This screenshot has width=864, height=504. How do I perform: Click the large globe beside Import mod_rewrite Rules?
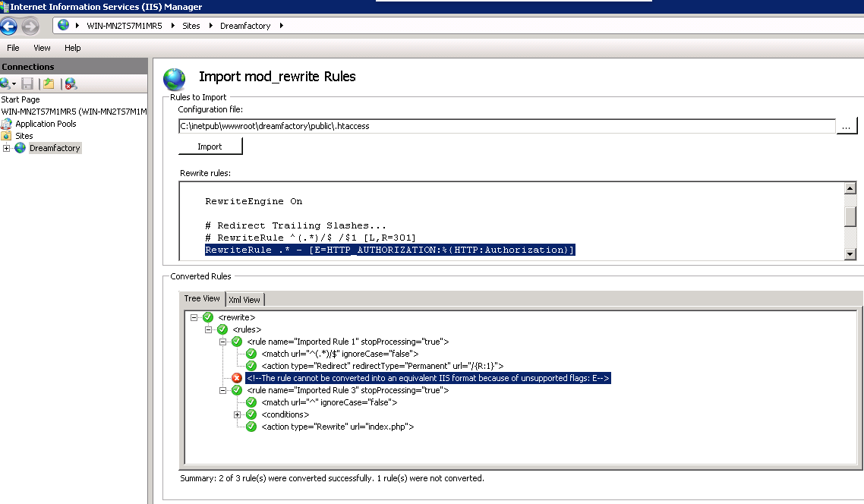[x=175, y=79]
